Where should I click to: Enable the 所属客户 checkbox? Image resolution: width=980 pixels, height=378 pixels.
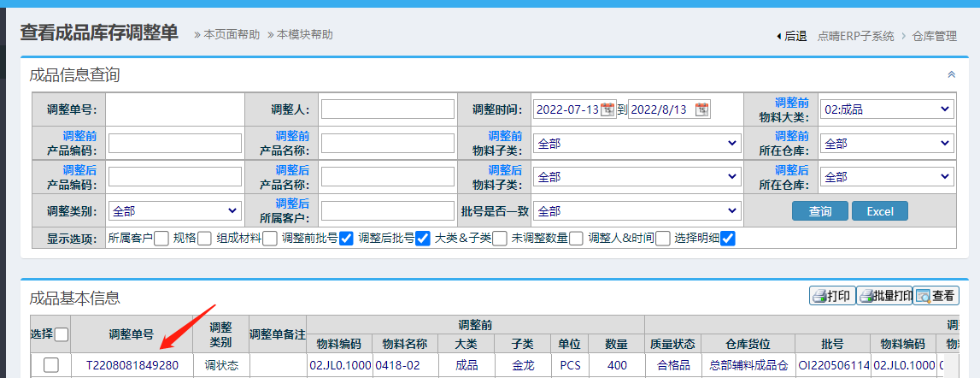[x=161, y=239]
